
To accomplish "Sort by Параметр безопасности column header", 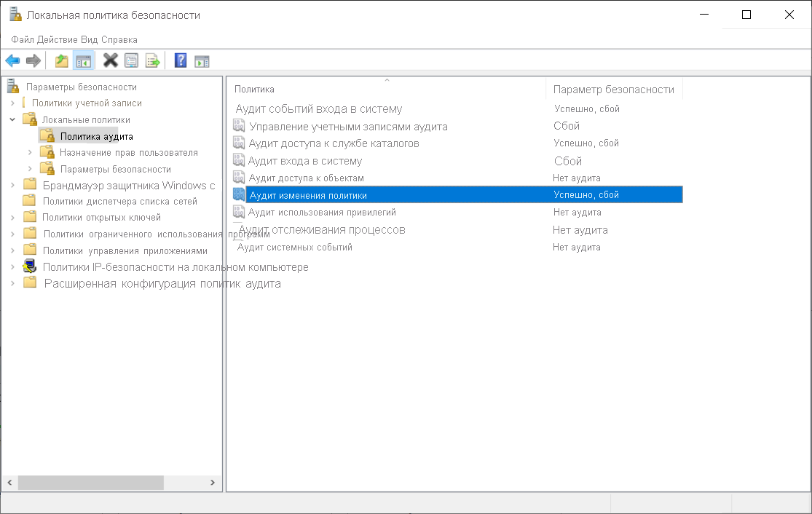I will pos(614,89).
